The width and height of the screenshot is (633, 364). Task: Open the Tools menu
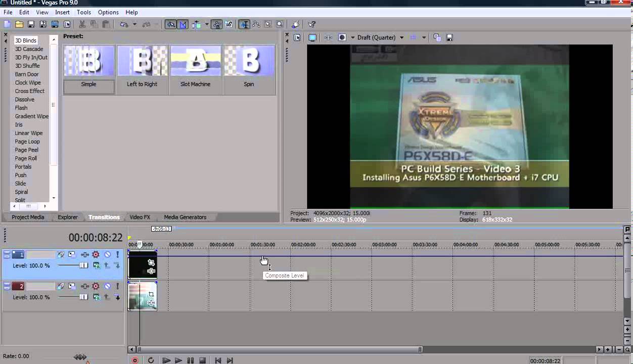coord(84,12)
